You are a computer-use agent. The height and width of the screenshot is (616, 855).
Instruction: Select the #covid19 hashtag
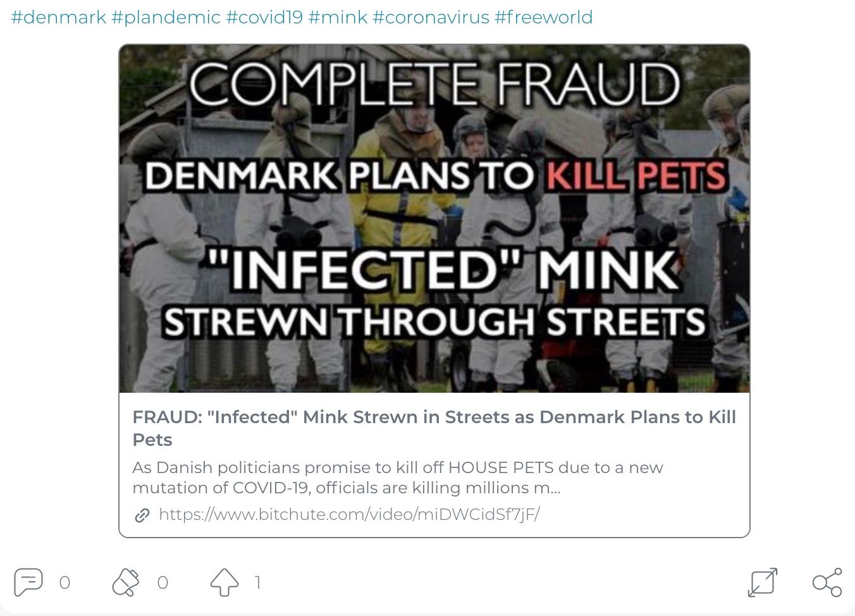[x=264, y=17]
